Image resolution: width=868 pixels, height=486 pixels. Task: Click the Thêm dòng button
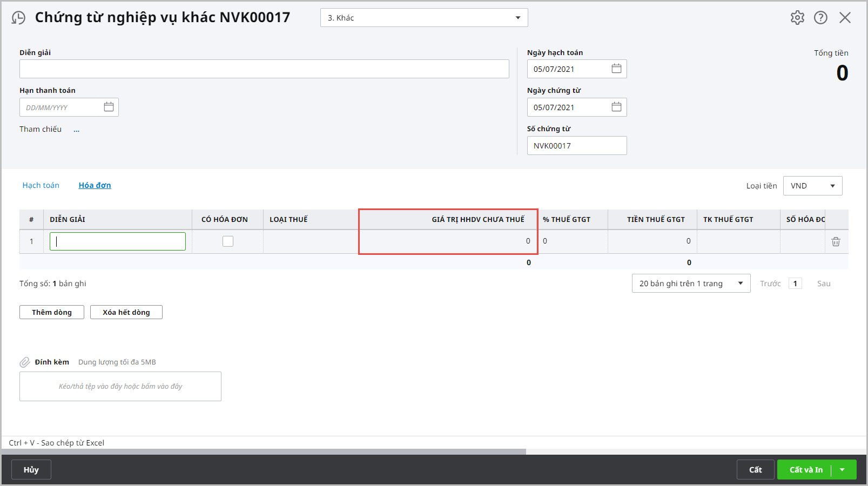pyautogui.click(x=52, y=312)
